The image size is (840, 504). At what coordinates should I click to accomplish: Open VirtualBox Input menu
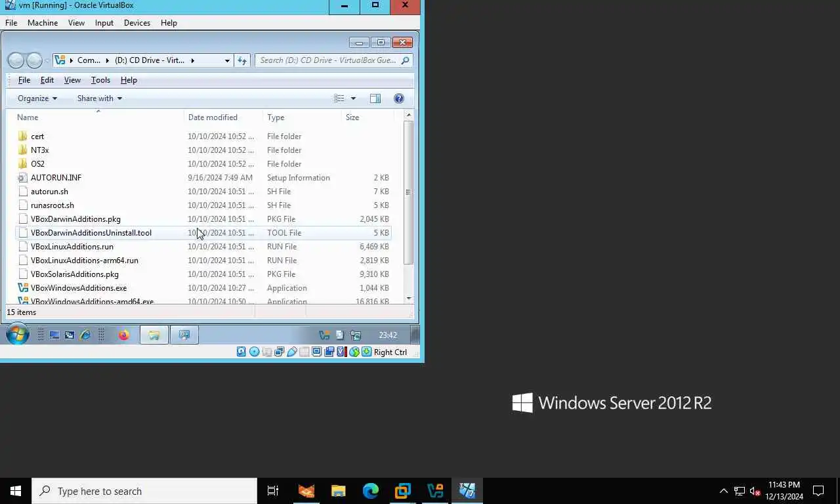pyautogui.click(x=104, y=23)
